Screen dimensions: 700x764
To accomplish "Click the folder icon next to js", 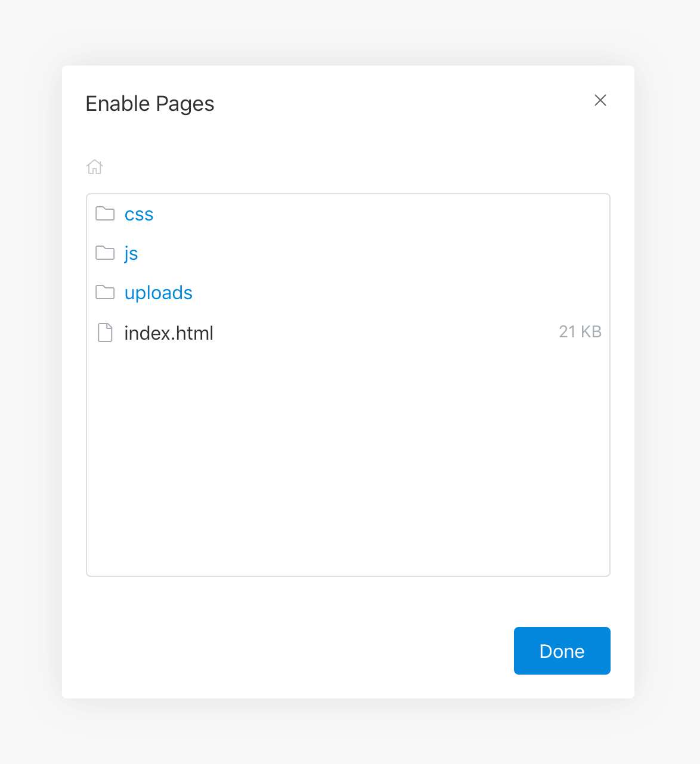I will click(105, 253).
